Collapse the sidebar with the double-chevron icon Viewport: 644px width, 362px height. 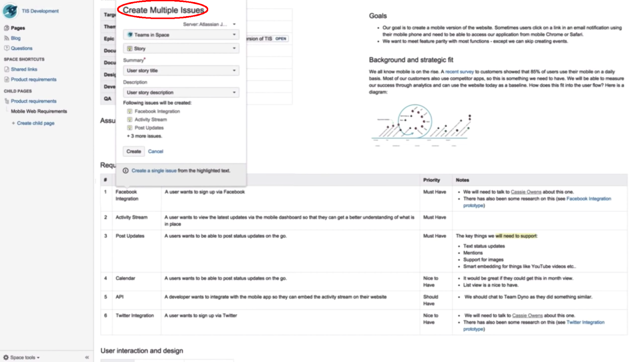[x=87, y=357]
